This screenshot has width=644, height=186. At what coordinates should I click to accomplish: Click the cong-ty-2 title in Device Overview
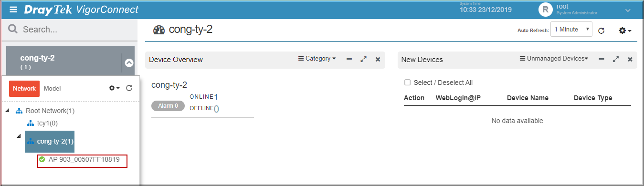point(169,85)
